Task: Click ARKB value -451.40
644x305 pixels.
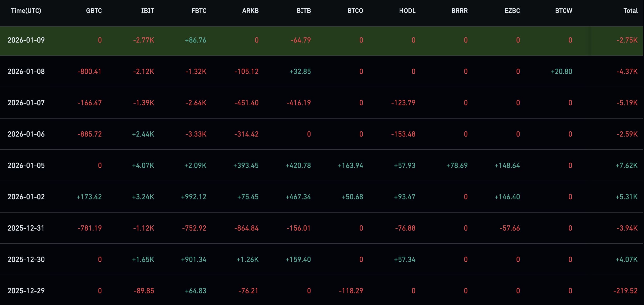Action: pyautogui.click(x=246, y=103)
